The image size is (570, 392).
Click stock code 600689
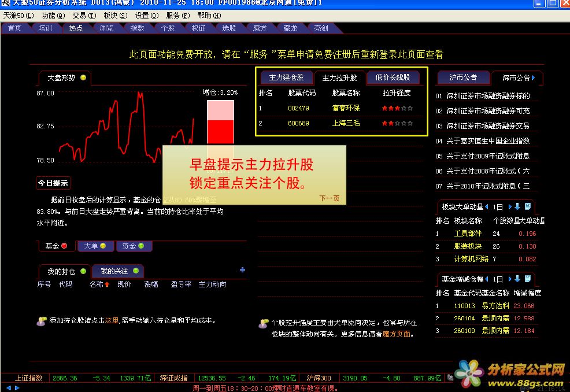(298, 123)
